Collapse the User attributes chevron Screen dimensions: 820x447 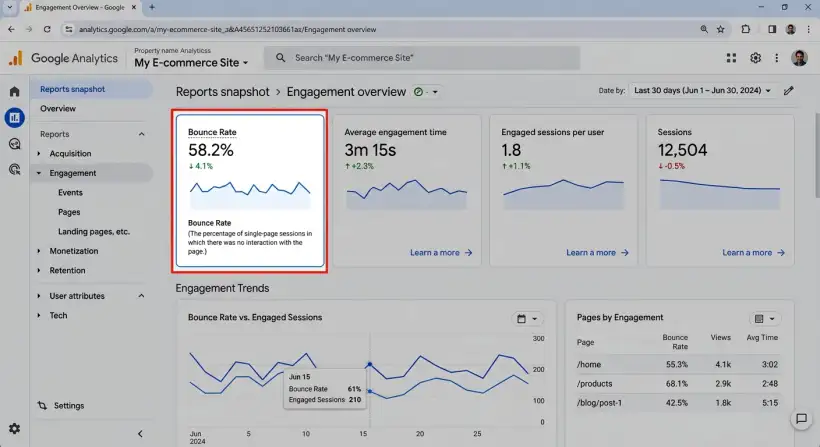[141, 296]
